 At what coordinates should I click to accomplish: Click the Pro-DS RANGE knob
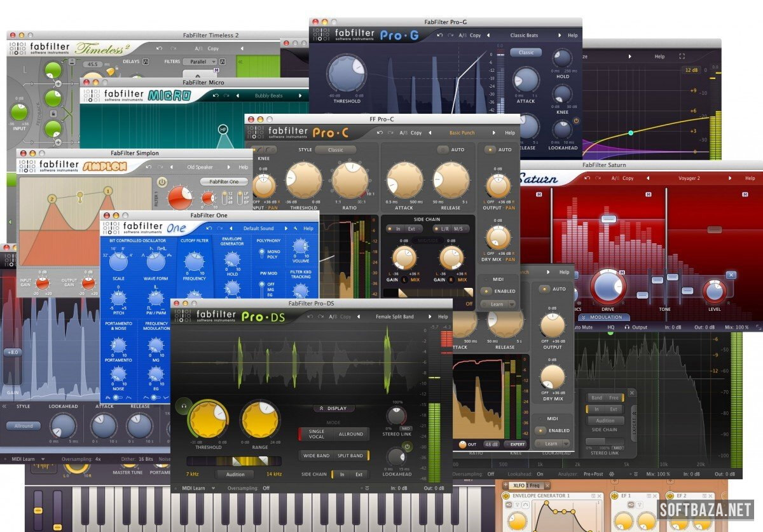pyautogui.click(x=260, y=419)
